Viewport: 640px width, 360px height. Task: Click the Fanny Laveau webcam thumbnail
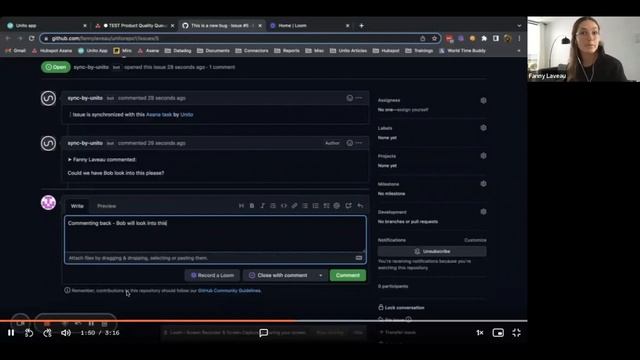584,49
